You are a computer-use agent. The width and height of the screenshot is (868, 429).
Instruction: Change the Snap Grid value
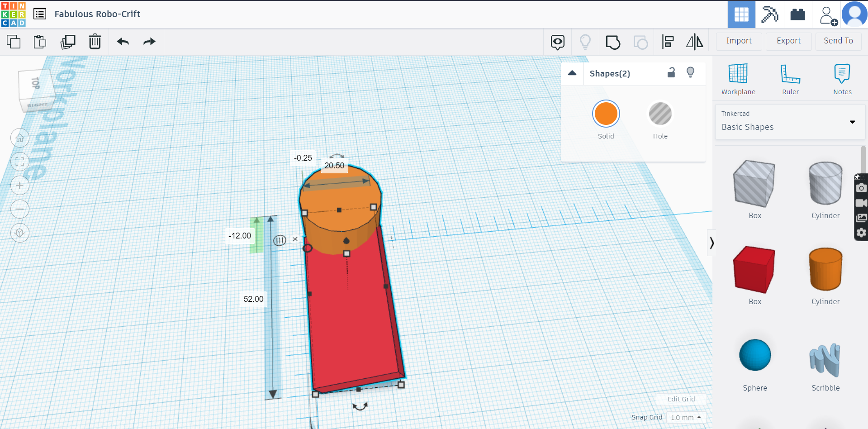coord(686,417)
